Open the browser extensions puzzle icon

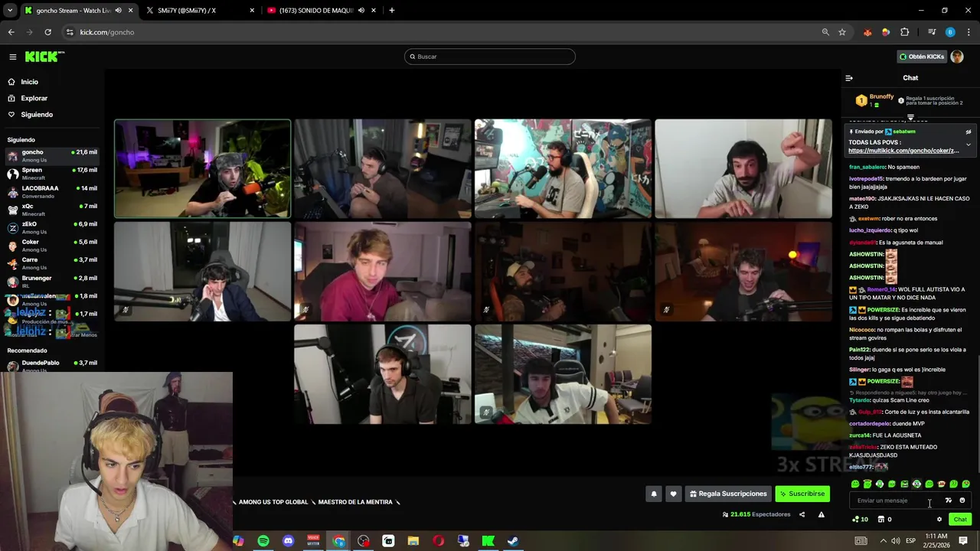click(x=905, y=32)
